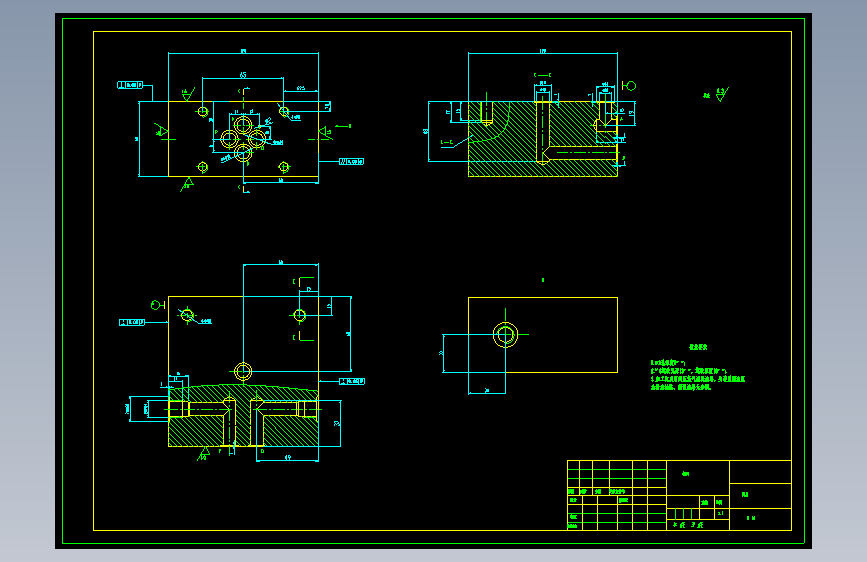This screenshot has width=867, height=562.
Task: Click the C—C section label above the section view
Action: click(542, 75)
